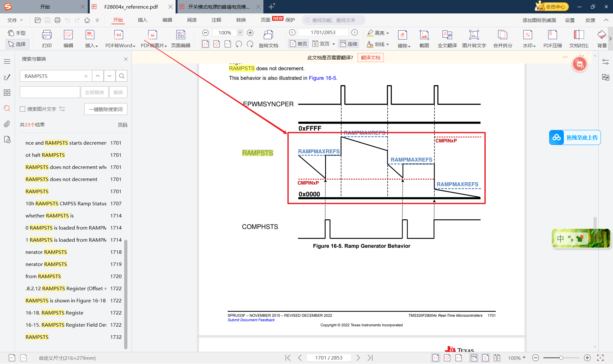Viewport: 613px width, 364px height.
Task: Click the PDF压缩 compress icon
Action: coord(552,35)
